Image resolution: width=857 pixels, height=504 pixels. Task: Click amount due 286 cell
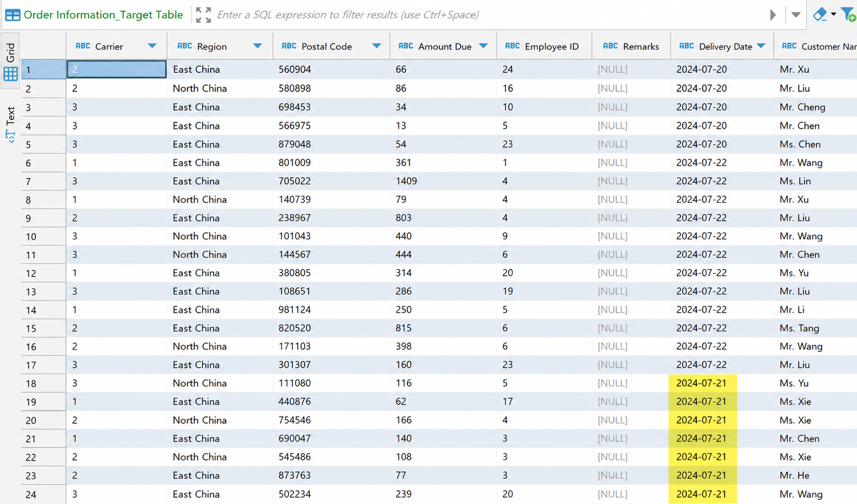[443, 291]
